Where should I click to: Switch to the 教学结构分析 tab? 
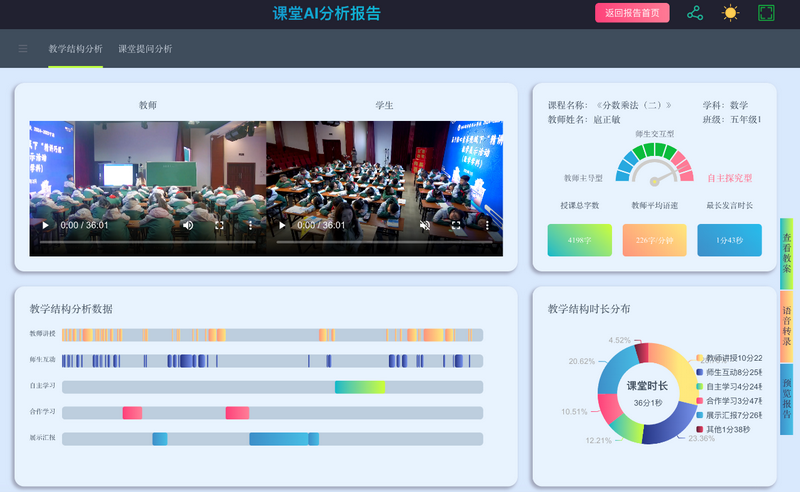click(x=75, y=48)
